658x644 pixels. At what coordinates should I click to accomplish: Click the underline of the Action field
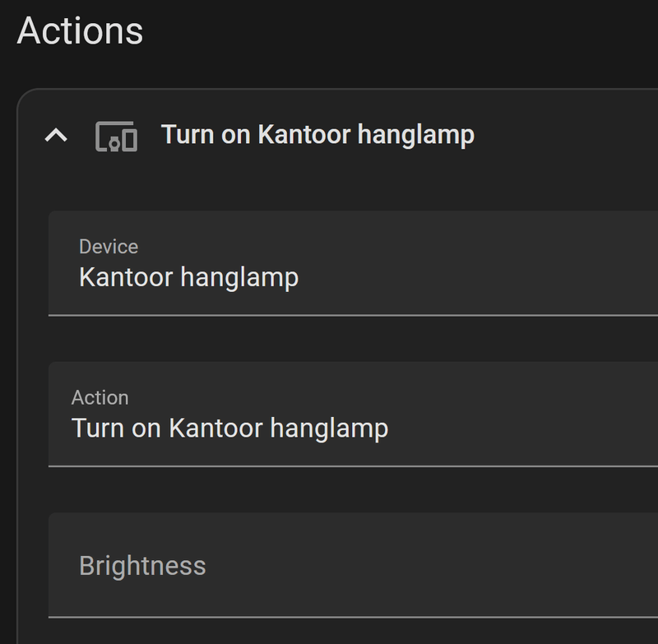[354, 466]
